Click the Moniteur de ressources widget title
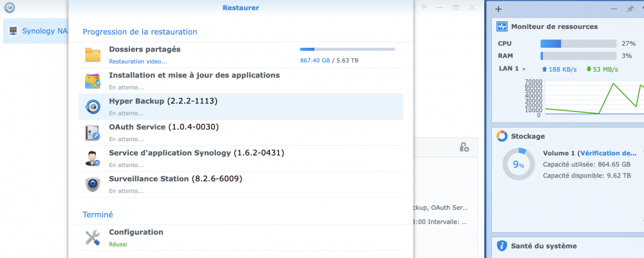 point(554,26)
